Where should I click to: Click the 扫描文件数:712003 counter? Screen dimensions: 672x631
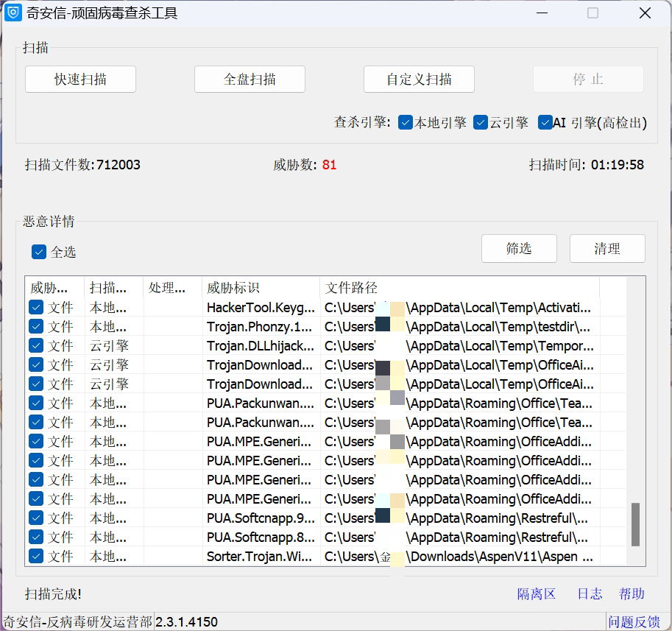tap(82, 165)
